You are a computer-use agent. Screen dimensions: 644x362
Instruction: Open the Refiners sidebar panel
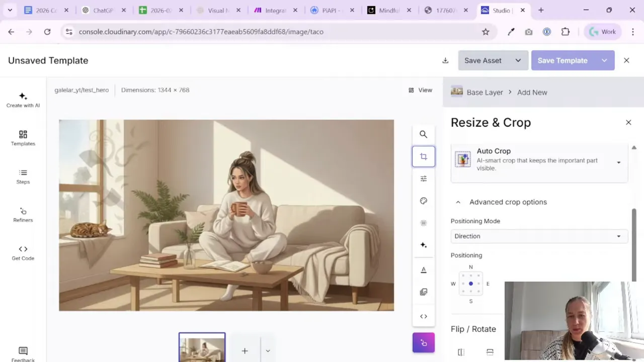[x=23, y=215]
